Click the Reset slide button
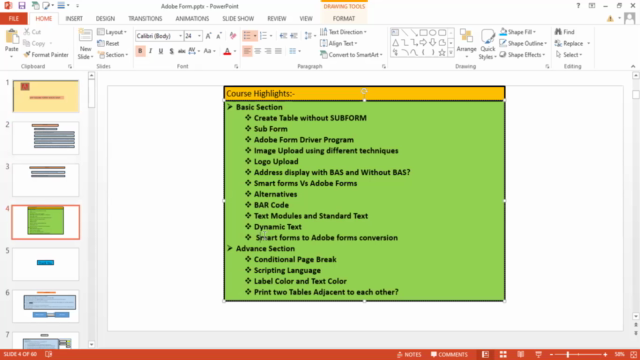The image size is (640, 360). point(109,43)
